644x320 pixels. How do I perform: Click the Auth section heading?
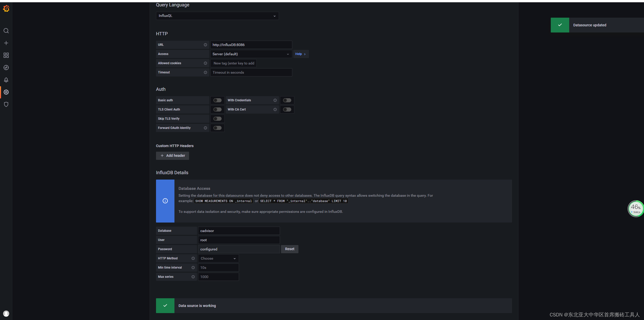tap(161, 89)
